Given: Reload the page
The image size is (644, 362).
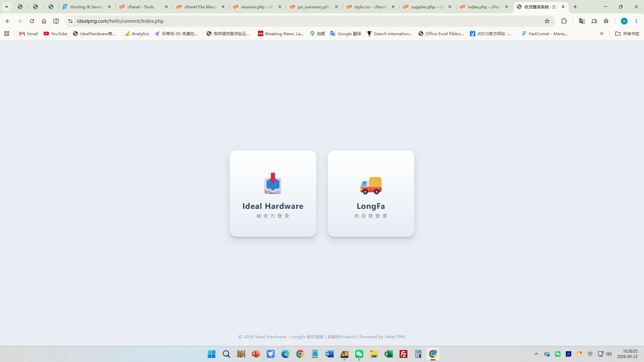Looking at the screenshot, I should point(32,21).
